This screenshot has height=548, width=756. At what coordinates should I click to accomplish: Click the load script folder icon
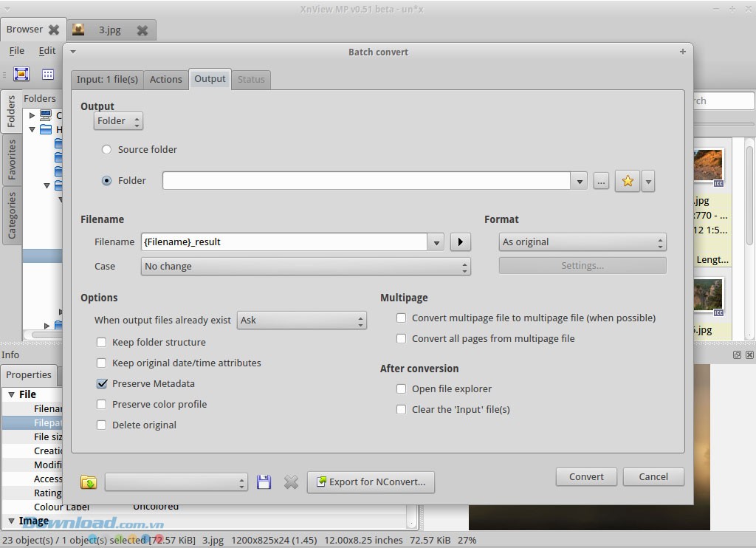89,482
